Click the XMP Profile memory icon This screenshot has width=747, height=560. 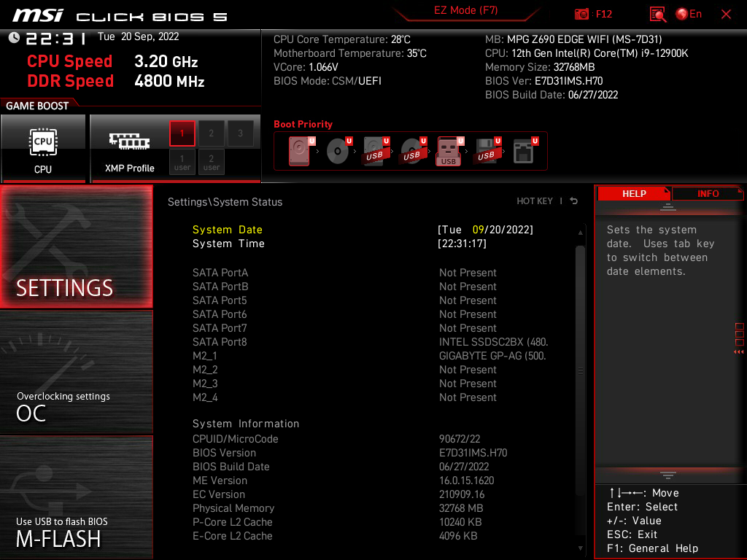[x=130, y=142]
